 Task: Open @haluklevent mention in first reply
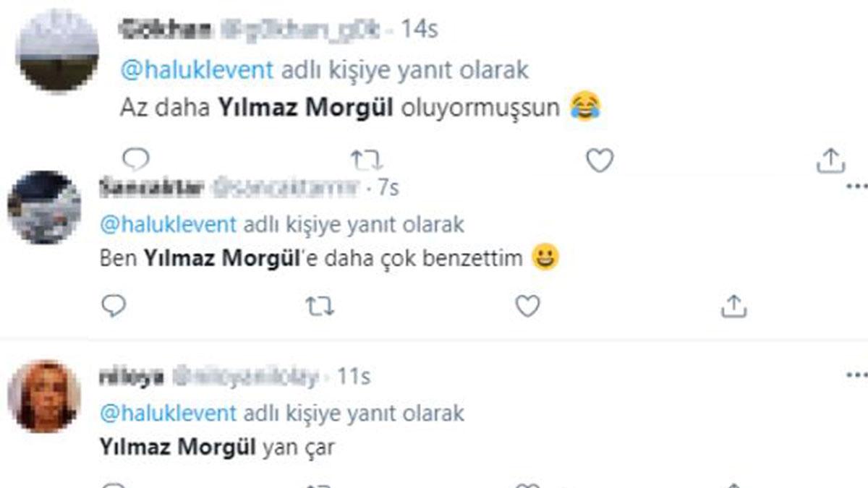point(197,70)
